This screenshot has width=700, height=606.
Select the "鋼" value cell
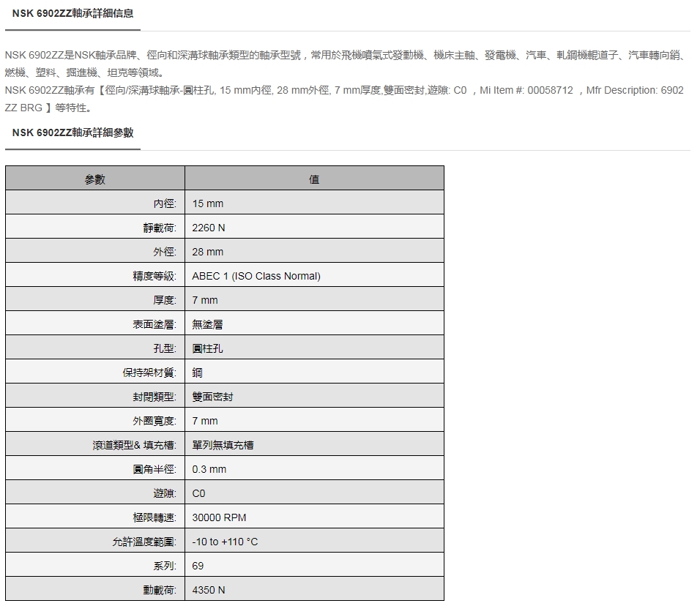[x=314, y=371]
